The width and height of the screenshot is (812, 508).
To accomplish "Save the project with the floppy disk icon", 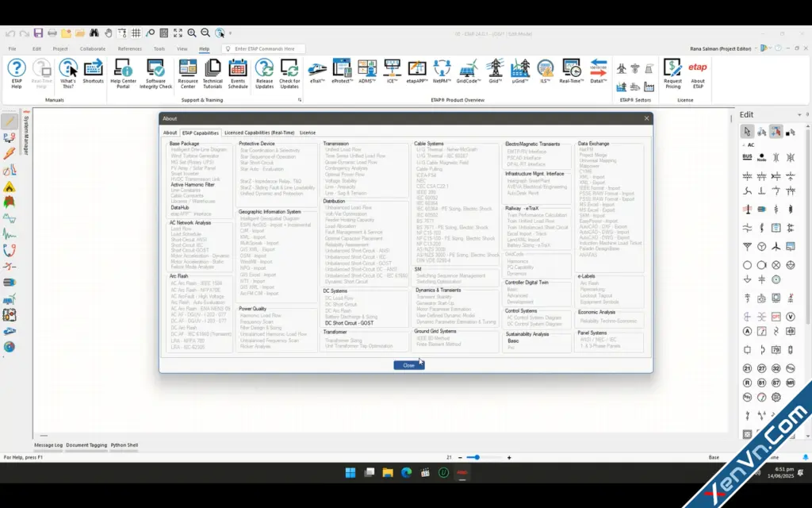I will (x=38, y=33).
